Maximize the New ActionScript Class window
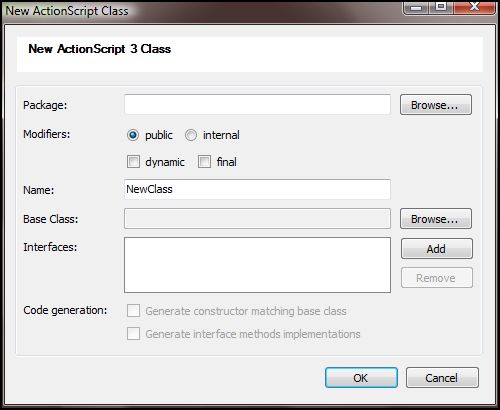 pyautogui.click(x=440, y=7)
